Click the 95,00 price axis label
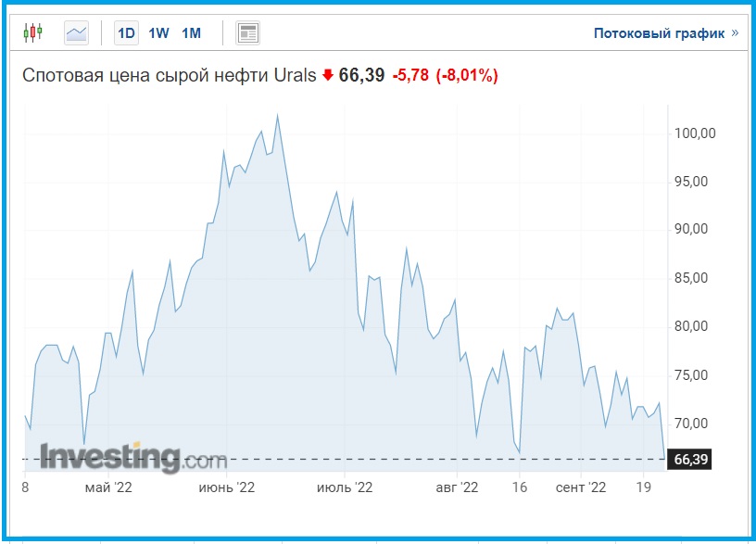This screenshot has height=544, width=756. pyautogui.click(x=691, y=182)
